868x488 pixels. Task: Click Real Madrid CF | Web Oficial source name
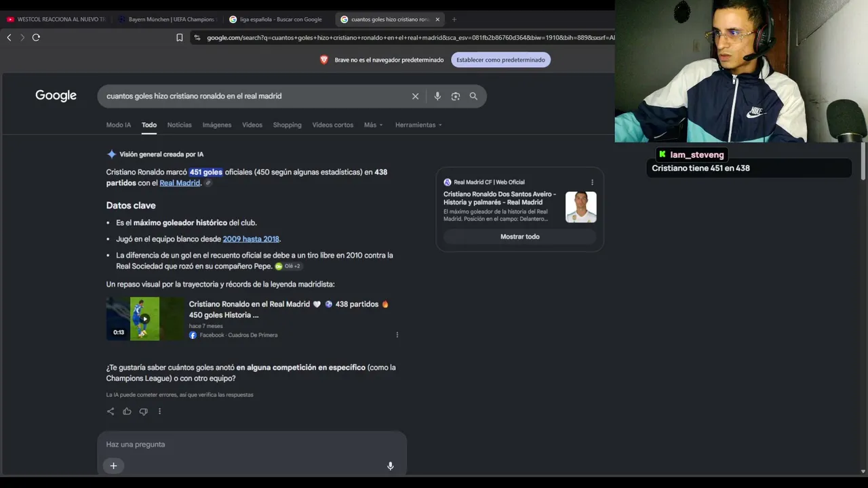coord(489,182)
